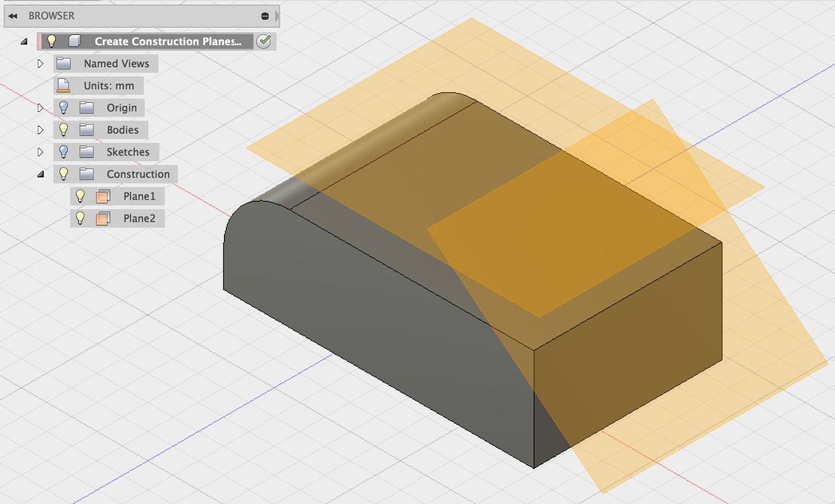Click the Plane1 construction plane icon
The height and width of the screenshot is (504, 835).
click(103, 197)
